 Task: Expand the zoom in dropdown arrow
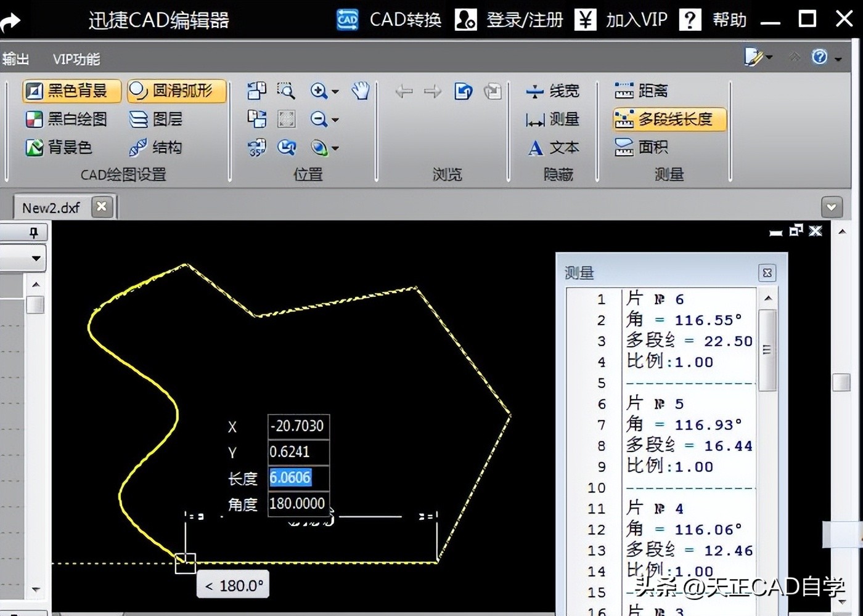tap(335, 92)
